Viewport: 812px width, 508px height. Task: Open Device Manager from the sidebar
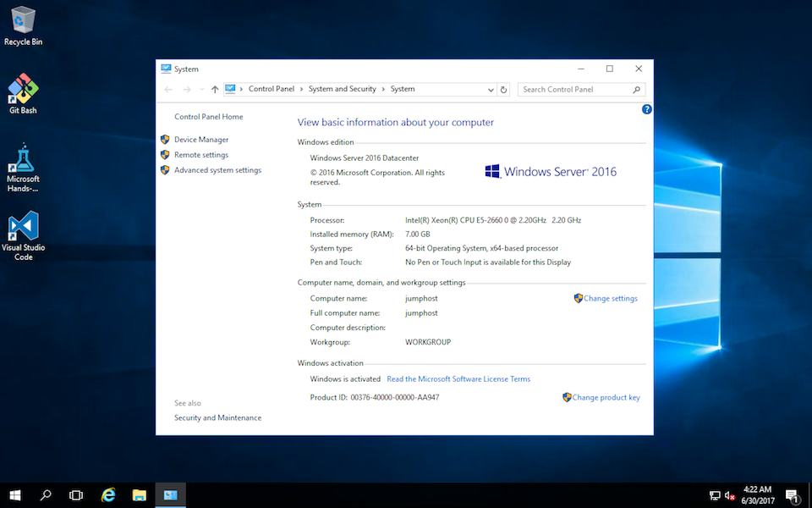click(x=199, y=139)
